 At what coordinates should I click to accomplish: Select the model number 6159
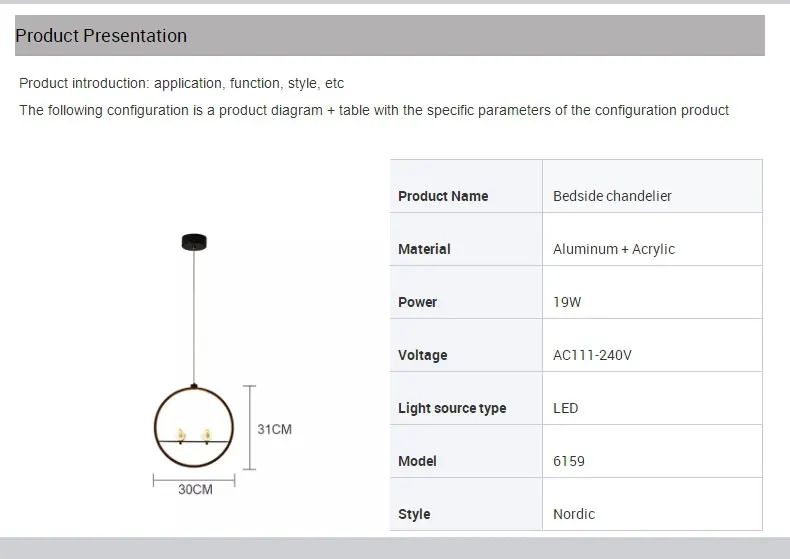coord(569,461)
